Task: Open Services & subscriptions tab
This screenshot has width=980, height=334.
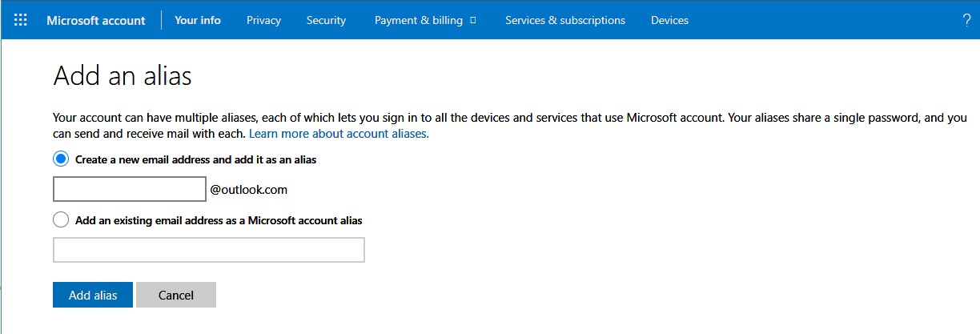Action: [565, 20]
